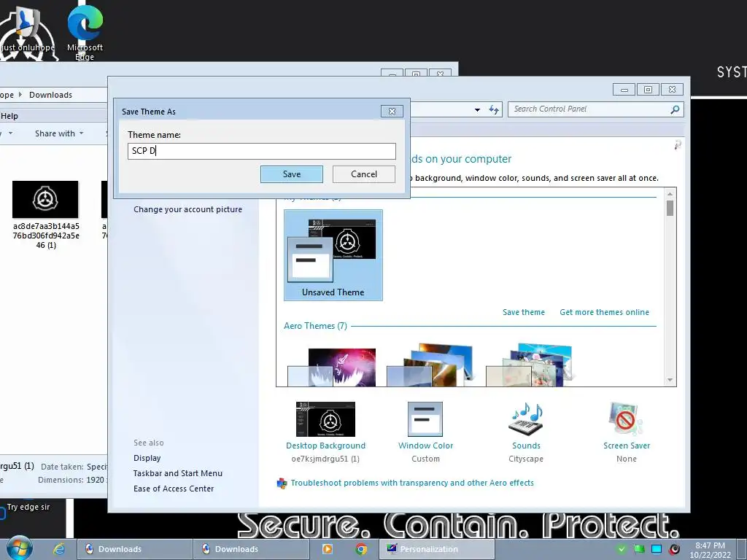Viewport: 747px width, 560px height.
Task: Open Windows Media Player taskbar icon
Action: tap(328, 549)
